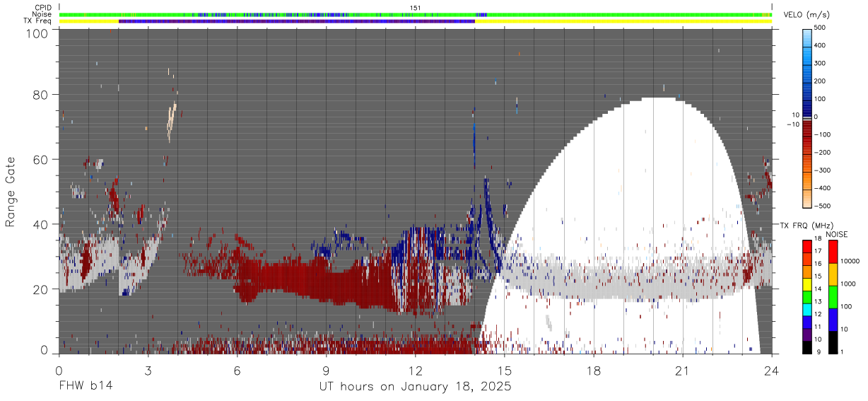Click the 'UT hours on January 18, 2025' title
The width and height of the screenshot is (868, 401).
416,388
